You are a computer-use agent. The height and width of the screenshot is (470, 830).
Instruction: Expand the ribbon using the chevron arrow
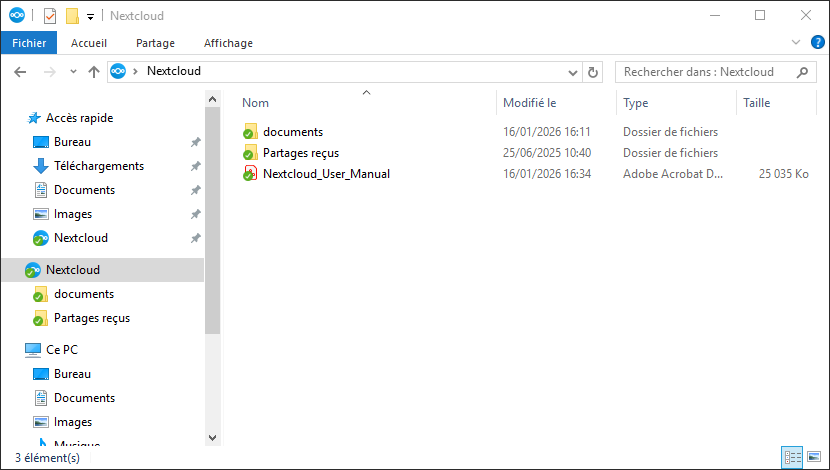(x=796, y=43)
